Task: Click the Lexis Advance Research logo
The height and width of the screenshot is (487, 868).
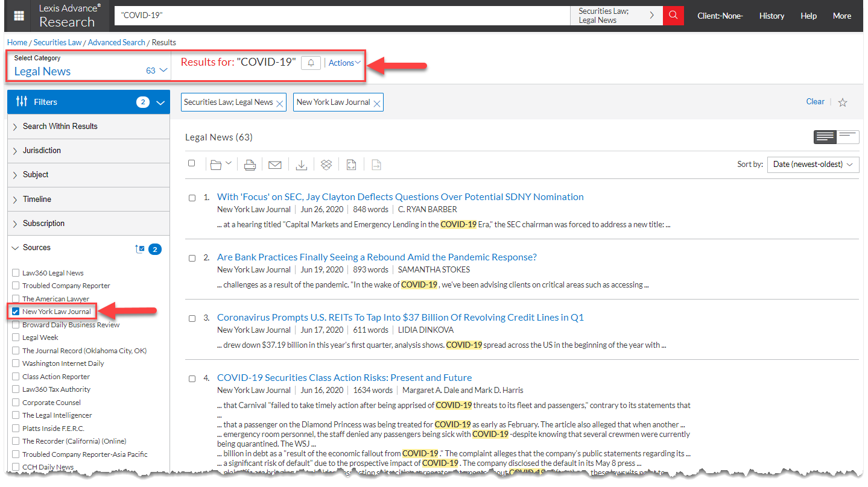Action: click(x=69, y=16)
